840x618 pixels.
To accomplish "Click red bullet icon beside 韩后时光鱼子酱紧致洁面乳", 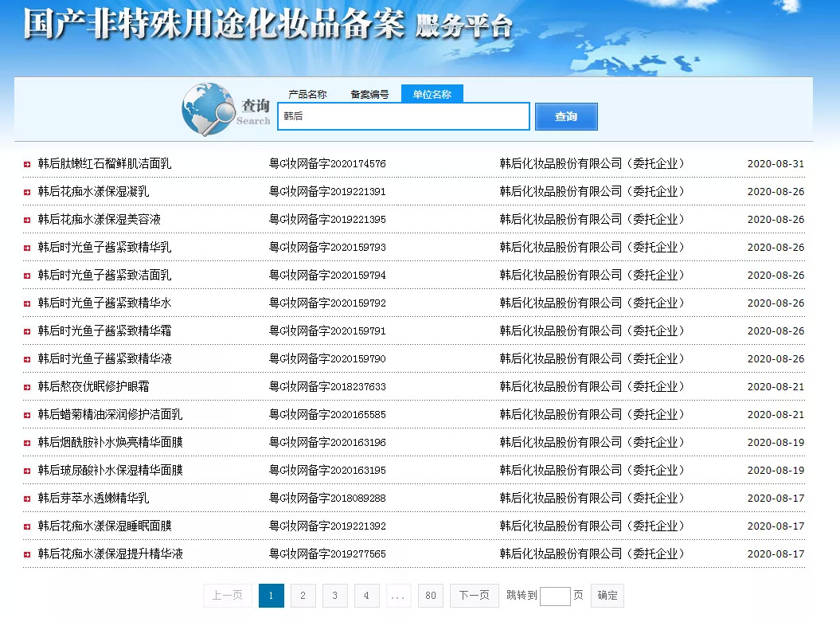I will [x=27, y=276].
